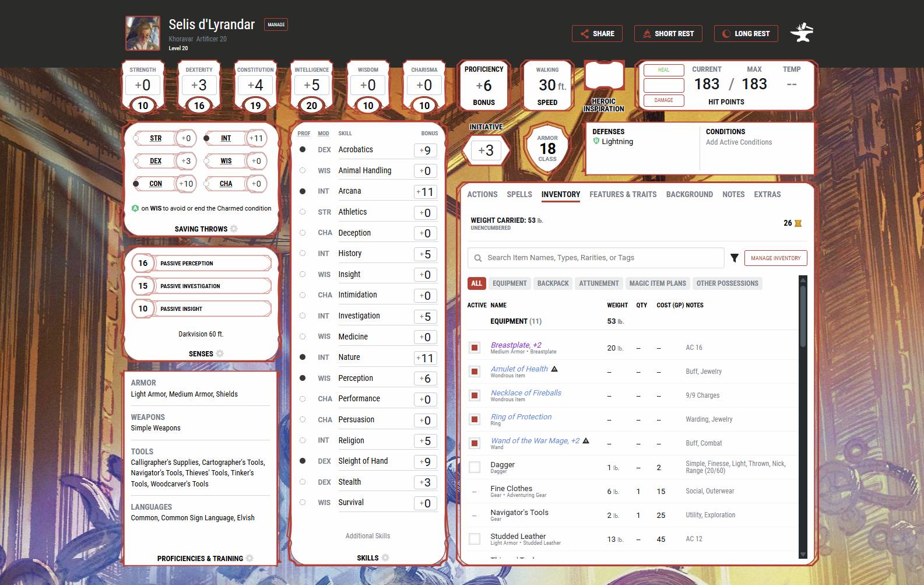This screenshot has height=585, width=924.
Task: Open the Extras tab
Action: pyautogui.click(x=767, y=194)
